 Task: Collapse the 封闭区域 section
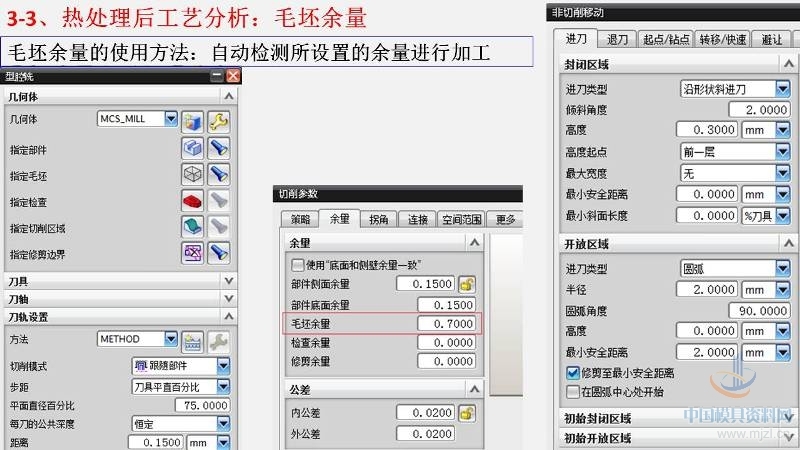coord(788,64)
